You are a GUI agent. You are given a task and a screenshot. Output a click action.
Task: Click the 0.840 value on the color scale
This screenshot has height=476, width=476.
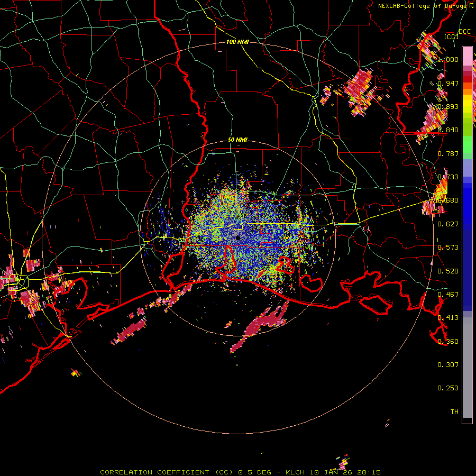click(x=448, y=130)
